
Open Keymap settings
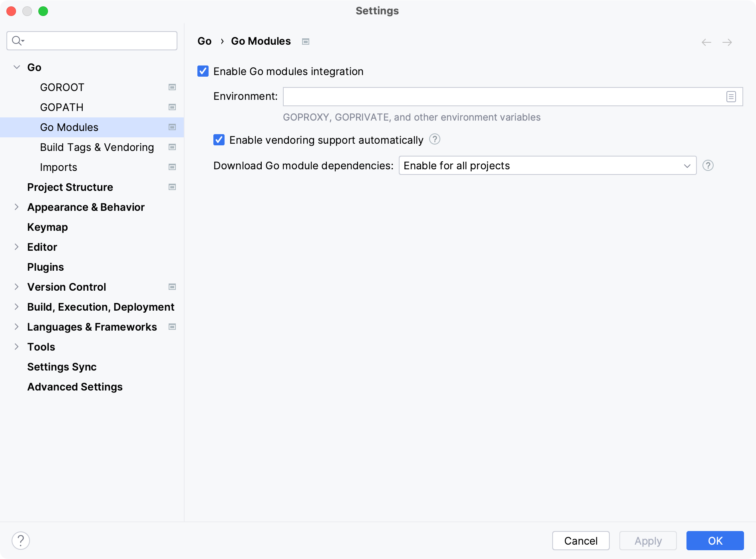pyautogui.click(x=92, y=227)
